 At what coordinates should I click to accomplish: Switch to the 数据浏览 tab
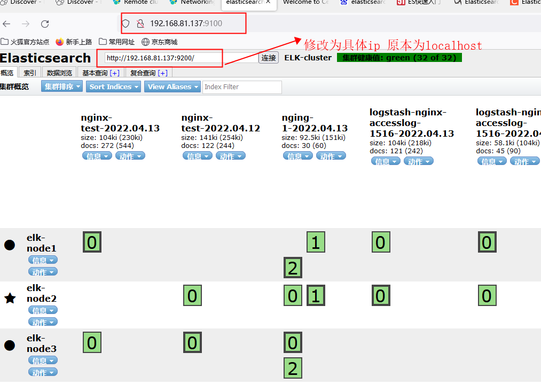click(x=59, y=73)
